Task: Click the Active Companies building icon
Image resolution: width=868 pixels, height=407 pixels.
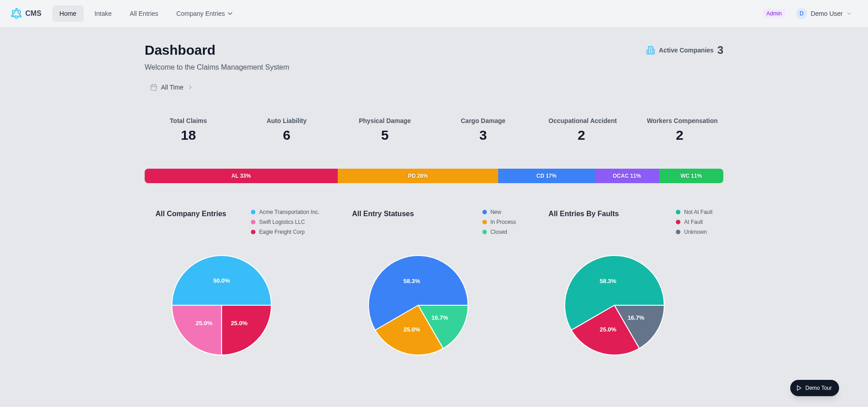Action: (651, 50)
